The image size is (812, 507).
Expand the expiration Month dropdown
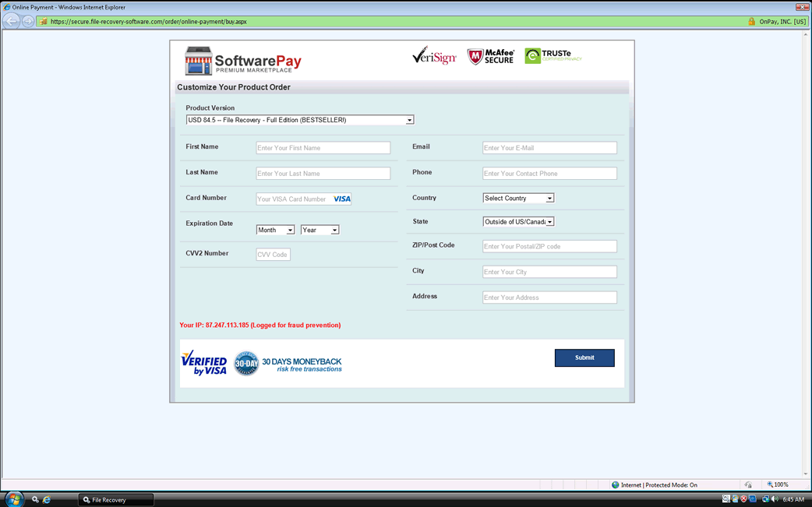tap(275, 230)
